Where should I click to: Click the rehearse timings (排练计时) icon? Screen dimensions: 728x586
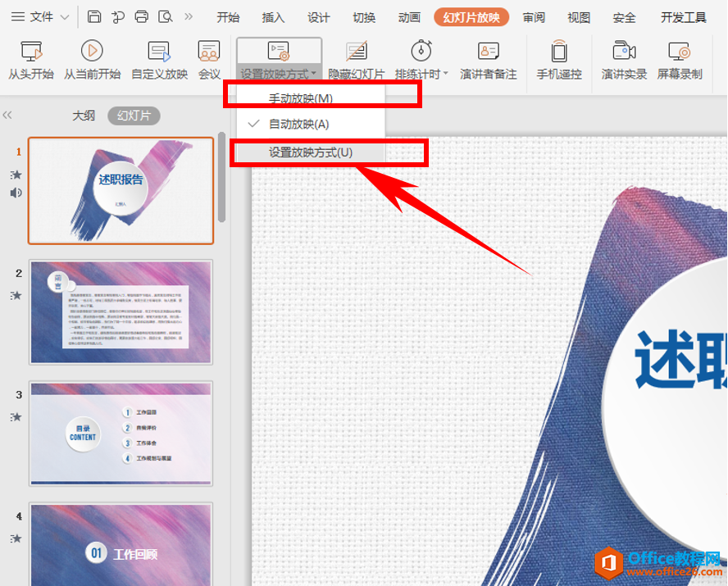tap(421, 51)
